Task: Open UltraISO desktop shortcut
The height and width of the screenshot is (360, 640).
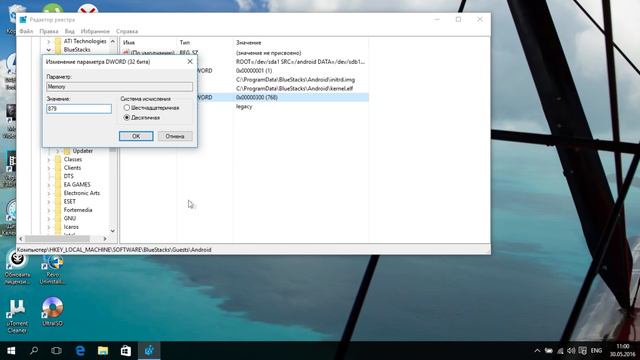Action: 53,312
